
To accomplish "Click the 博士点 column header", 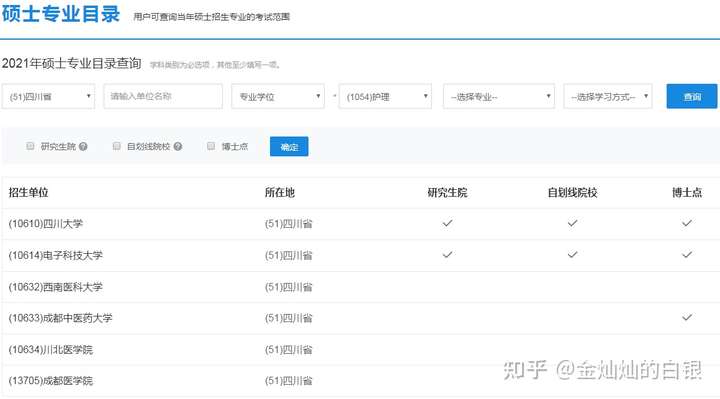I will (687, 192).
